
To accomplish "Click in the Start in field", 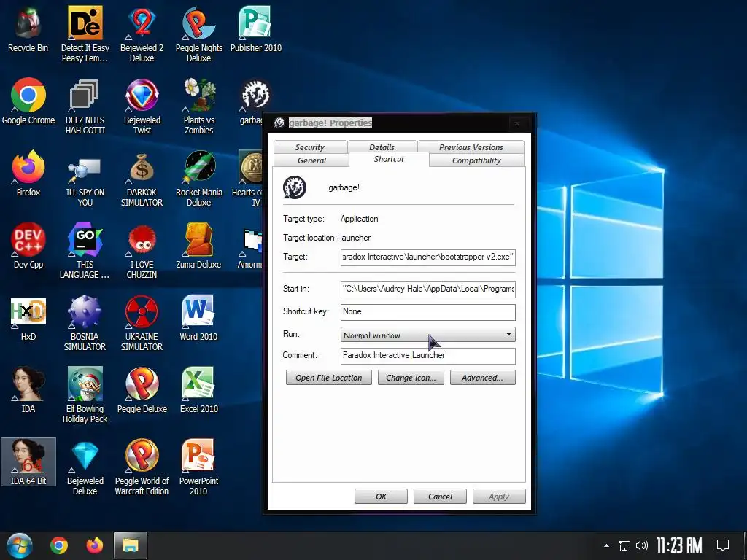I will tap(427, 289).
